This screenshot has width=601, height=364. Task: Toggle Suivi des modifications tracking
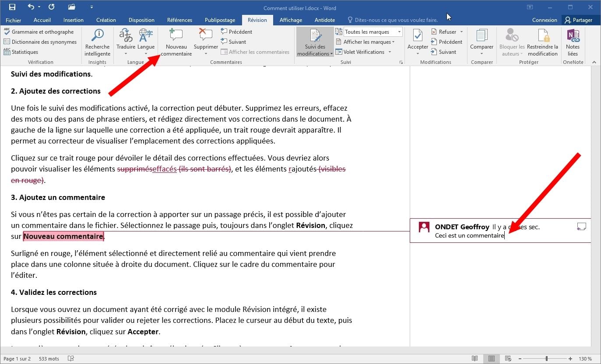point(315,35)
